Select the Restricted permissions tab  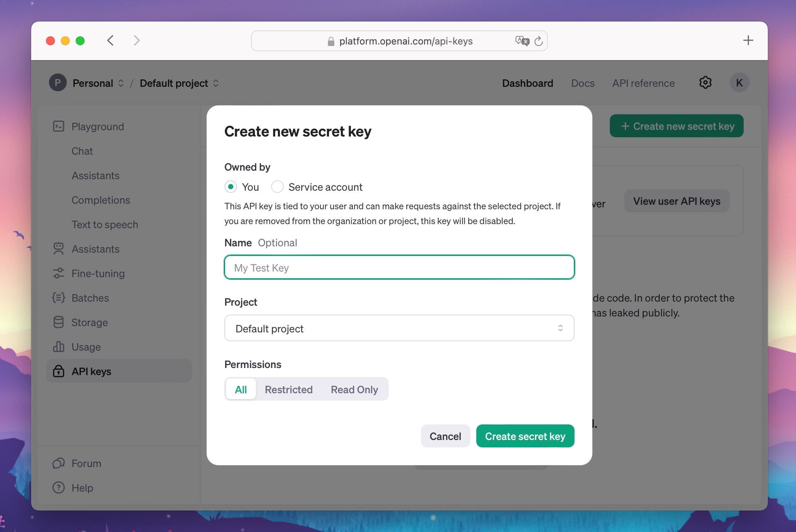[289, 389]
